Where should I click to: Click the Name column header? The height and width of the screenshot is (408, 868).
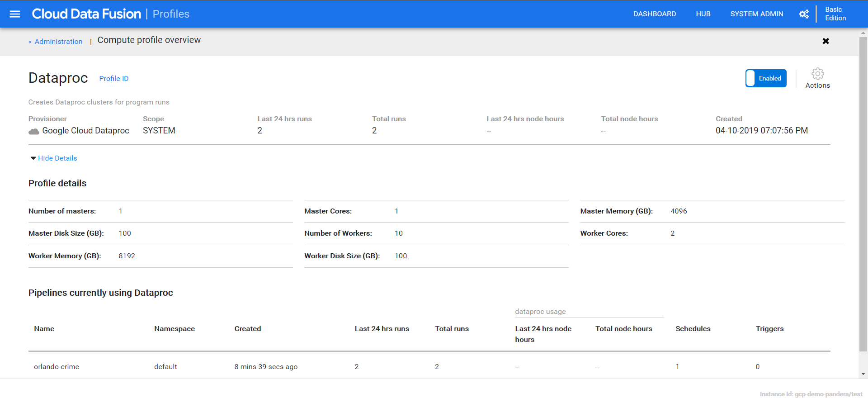(x=44, y=329)
